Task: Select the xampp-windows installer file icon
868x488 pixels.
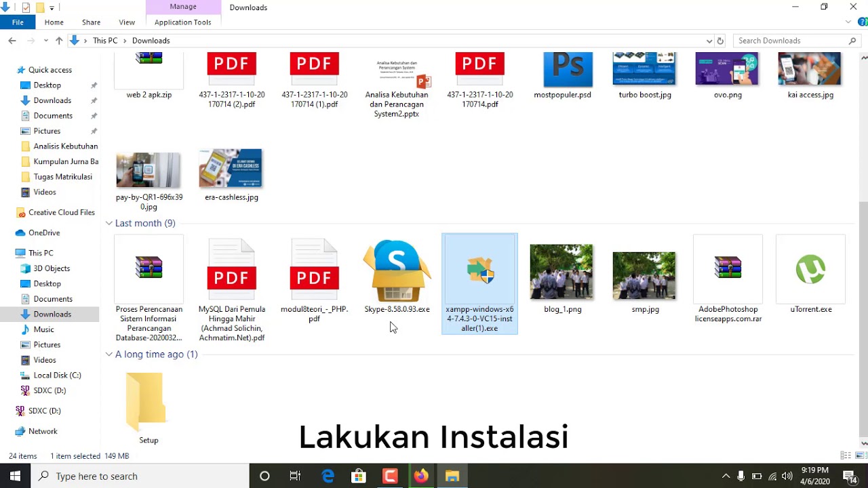Action: 479,270
